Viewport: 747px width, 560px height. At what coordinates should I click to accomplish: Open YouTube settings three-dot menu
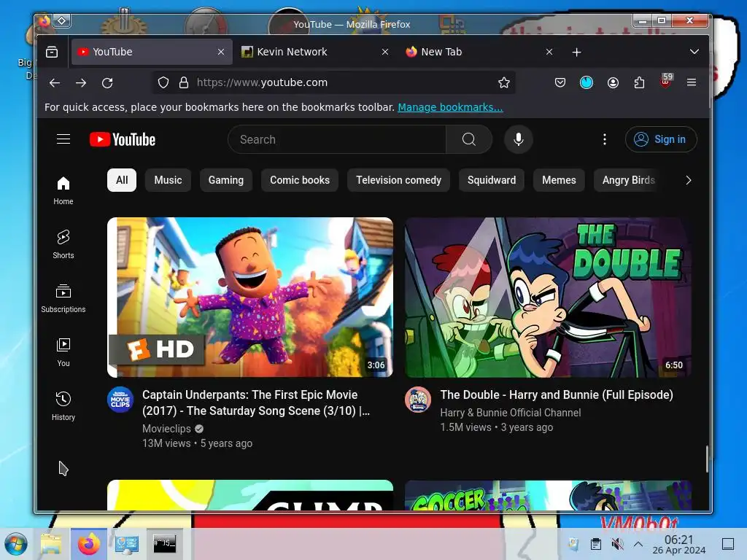pyautogui.click(x=605, y=139)
